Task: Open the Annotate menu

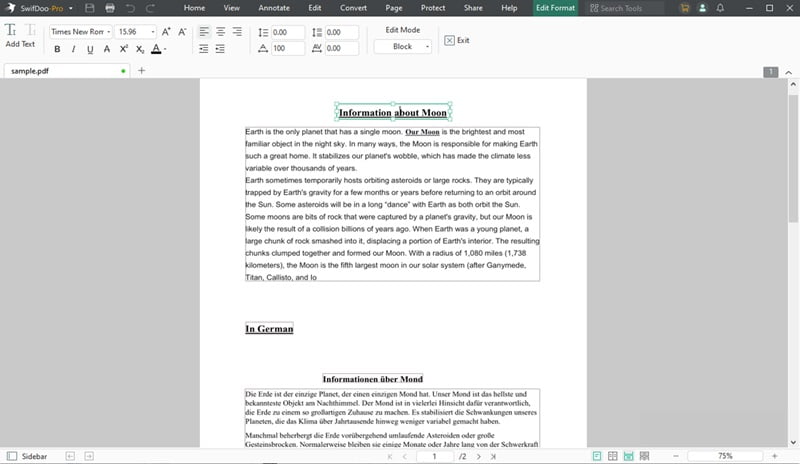Action: coord(273,8)
